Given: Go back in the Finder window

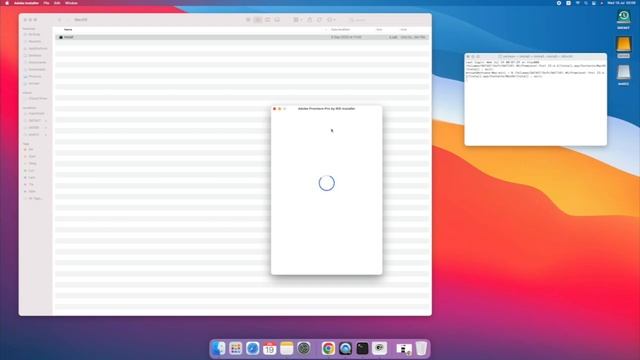Looking at the screenshot, I should pos(59,20).
